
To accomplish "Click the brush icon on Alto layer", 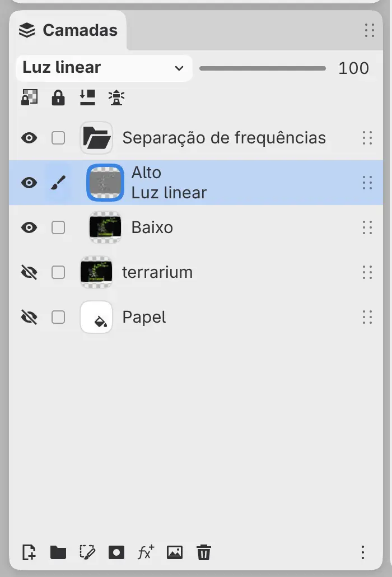I will coord(58,183).
